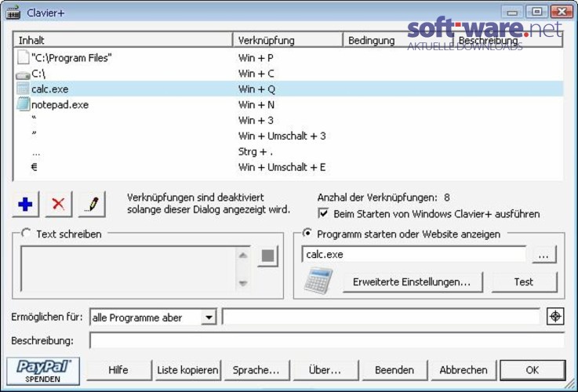The height and width of the screenshot is (392, 578).
Task: Toggle Beim Starten von Windows Clavier+ ausführen
Action: point(323,213)
